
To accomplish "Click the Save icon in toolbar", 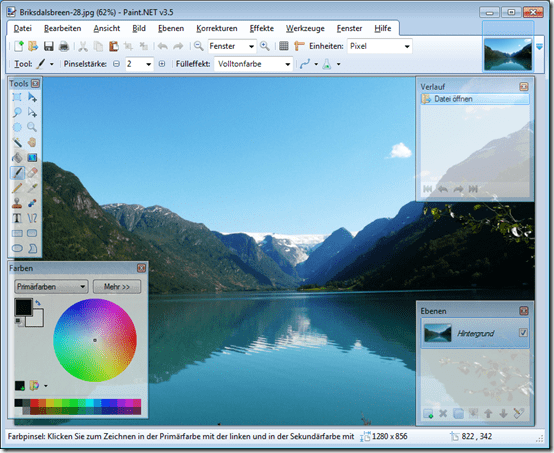I will tap(48, 46).
